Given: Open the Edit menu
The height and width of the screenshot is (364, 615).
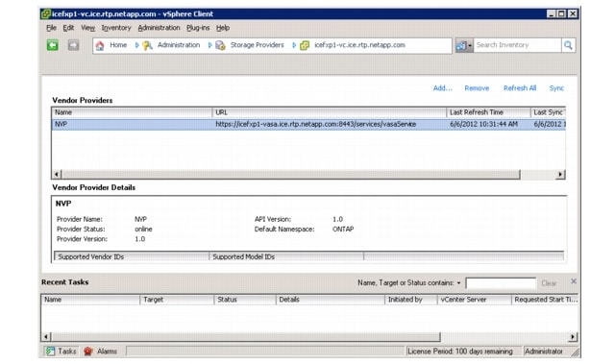Looking at the screenshot, I should pos(68,28).
